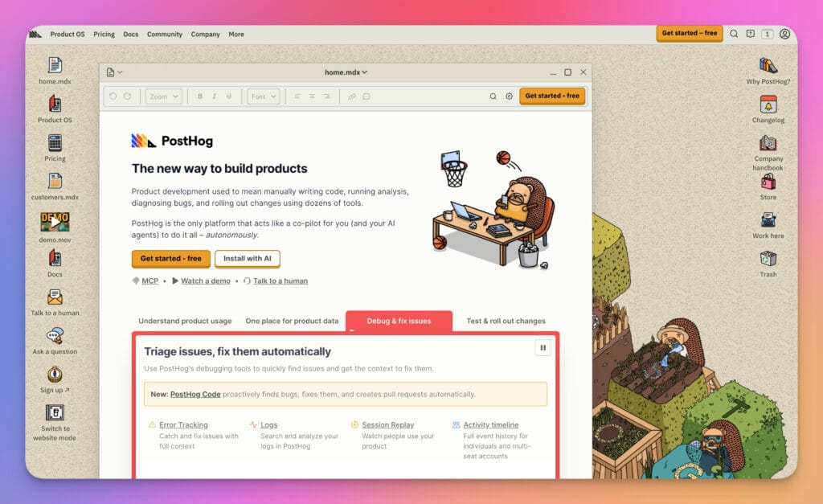Align text left in editor toolbar
The height and width of the screenshot is (504, 823).
pyautogui.click(x=297, y=96)
